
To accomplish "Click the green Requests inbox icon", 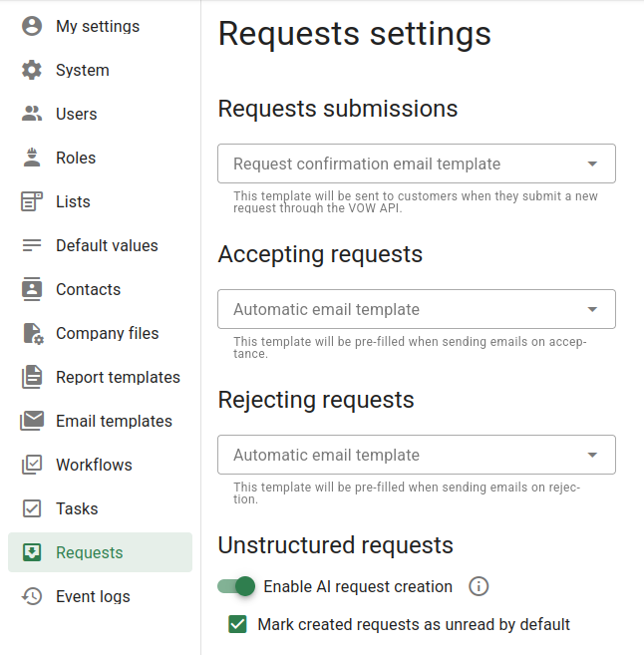I will click(x=32, y=552).
